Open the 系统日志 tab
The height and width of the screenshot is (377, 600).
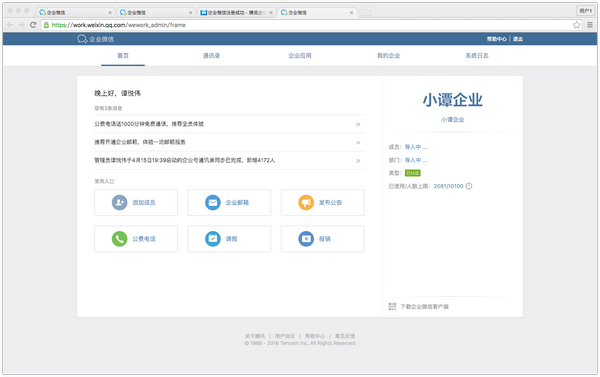click(477, 56)
